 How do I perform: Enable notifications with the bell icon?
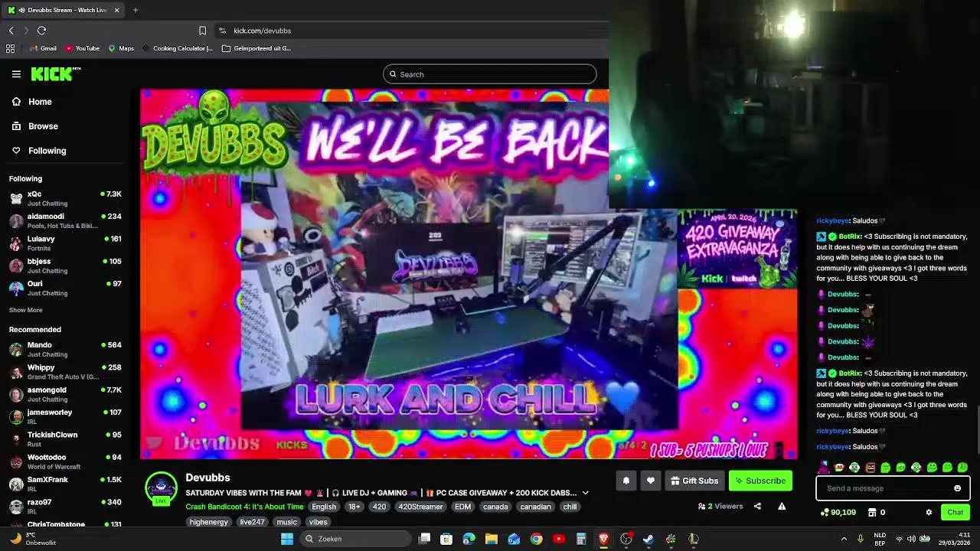[626, 481]
